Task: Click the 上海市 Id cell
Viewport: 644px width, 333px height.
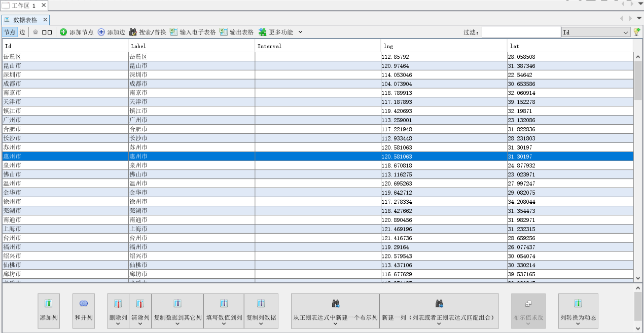Action: coord(65,229)
